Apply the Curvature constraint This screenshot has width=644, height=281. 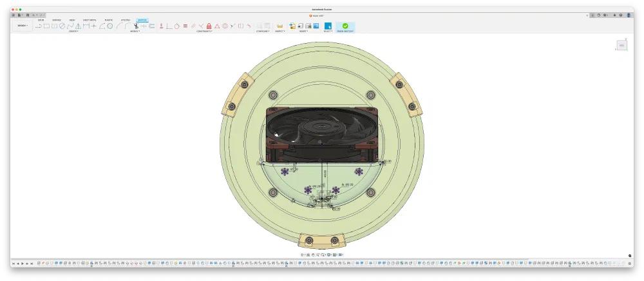coord(249,26)
